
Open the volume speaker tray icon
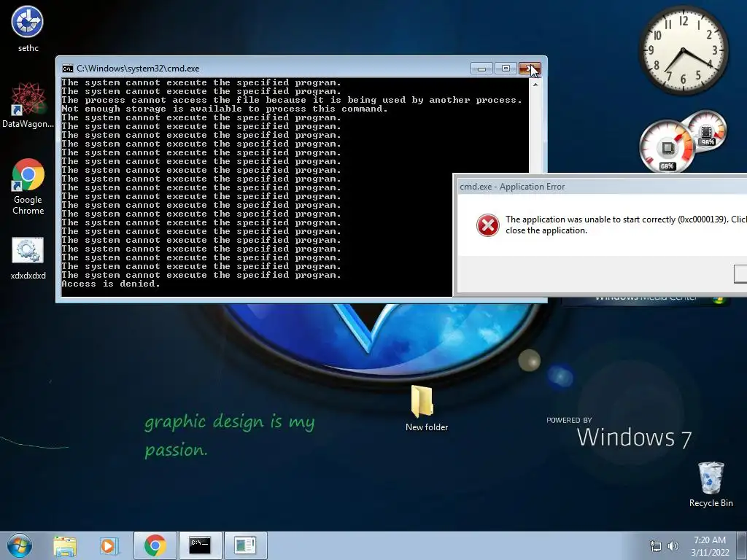coord(673,546)
